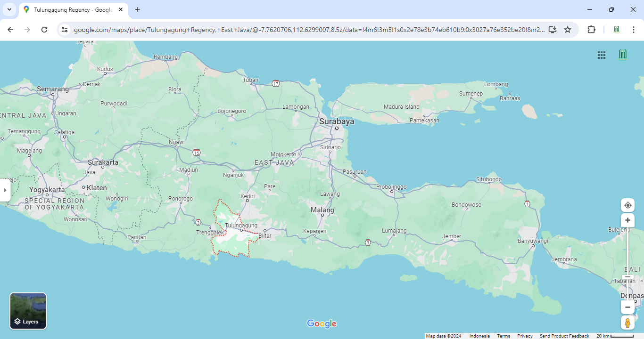Open the Chrome profile icon in toolbar
The width and height of the screenshot is (644, 339).
click(617, 30)
